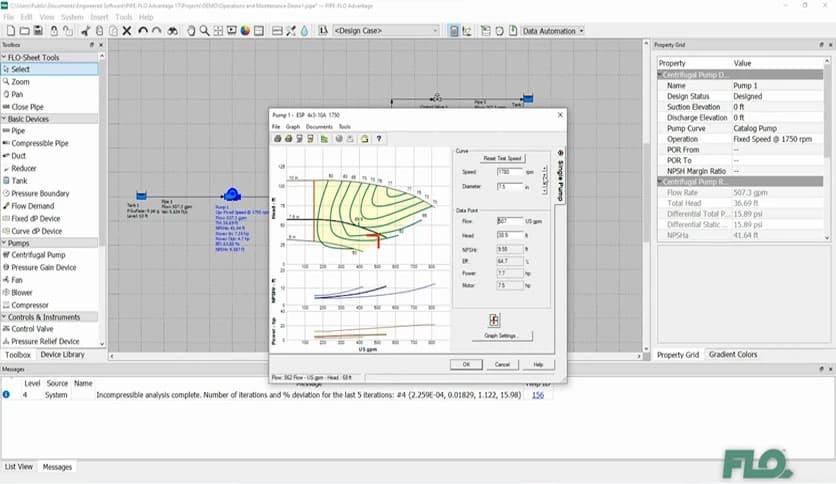Click the Diameter input field
Viewport: 836px width, 484px height.
(x=509, y=187)
